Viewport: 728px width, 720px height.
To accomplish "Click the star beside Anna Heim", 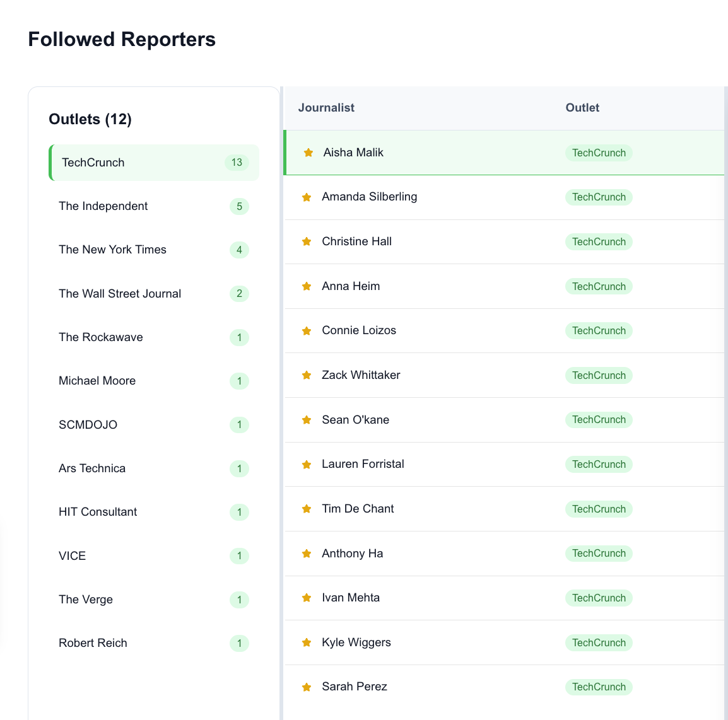I will point(307,286).
